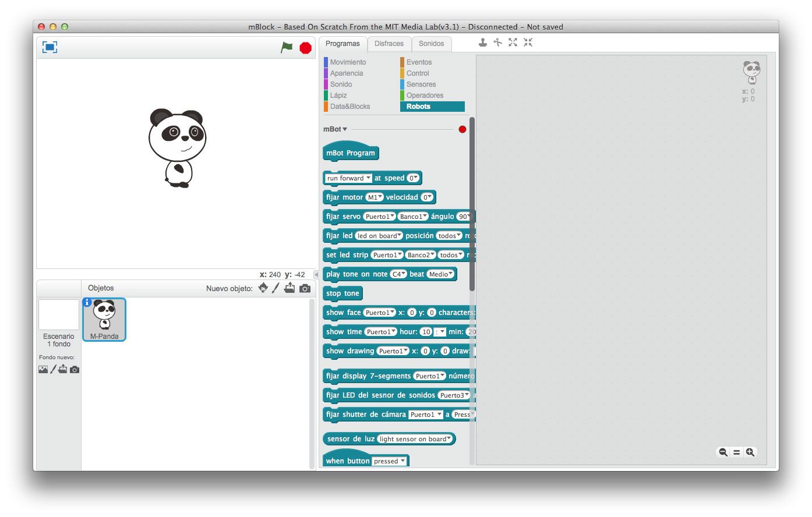
Task: Click the x field in show face block
Action: click(x=412, y=313)
